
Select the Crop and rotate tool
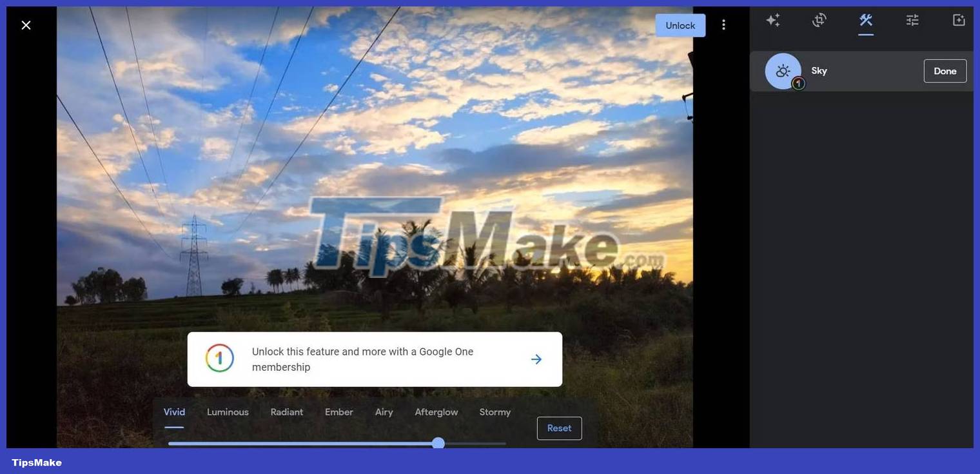coord(819,20)
